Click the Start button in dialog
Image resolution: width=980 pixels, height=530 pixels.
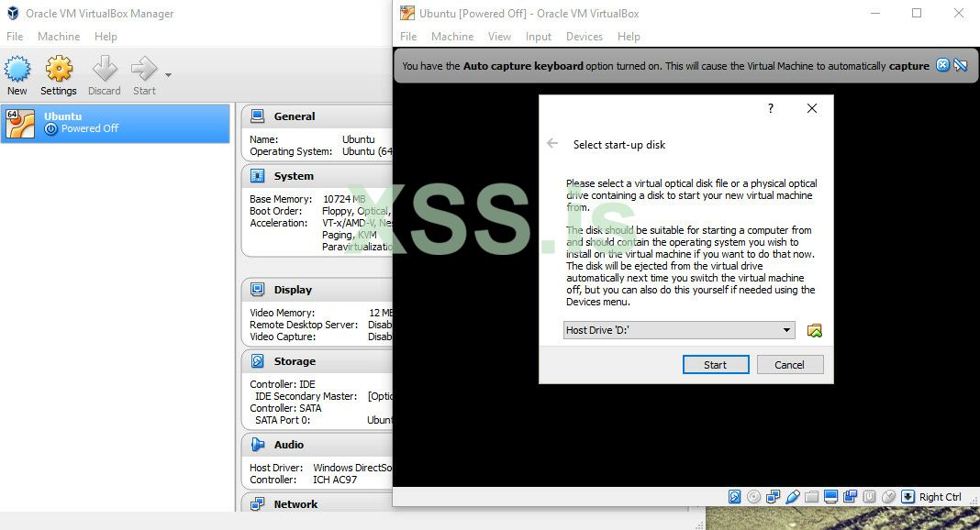pyautogui.click(x=716, y=365)
